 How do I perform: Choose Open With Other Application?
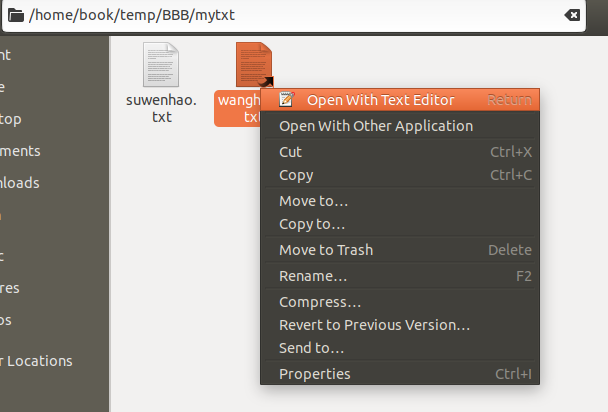(400, 126)
